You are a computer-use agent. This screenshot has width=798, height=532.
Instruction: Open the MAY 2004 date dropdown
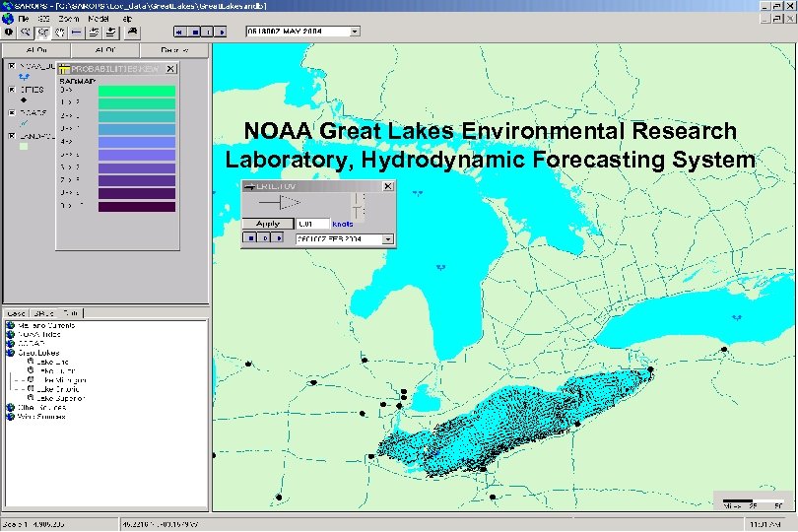pos(355,31)
